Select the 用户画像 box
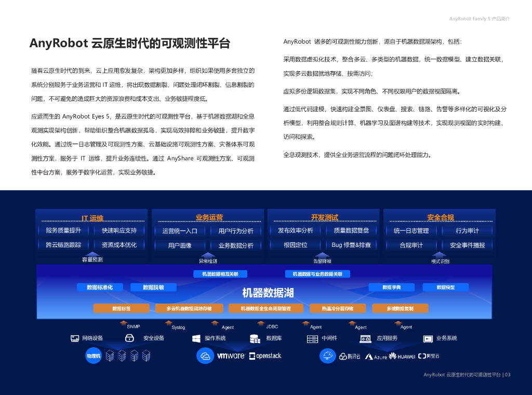This screenshot has height=395, width=532. pos(180,245)
